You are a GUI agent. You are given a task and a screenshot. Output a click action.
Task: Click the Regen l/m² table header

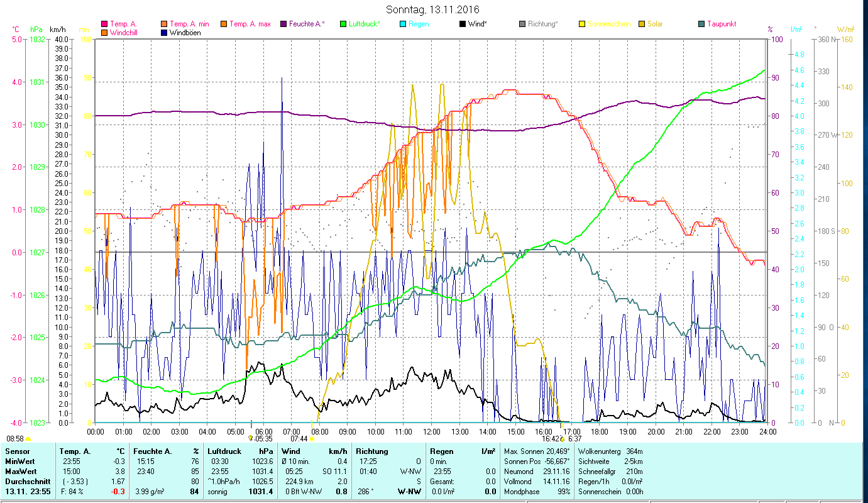click(x=462, y=451)
